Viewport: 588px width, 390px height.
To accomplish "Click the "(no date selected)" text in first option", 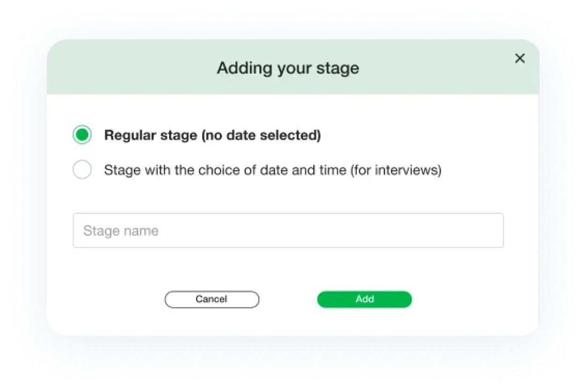I will coord(261,135).
